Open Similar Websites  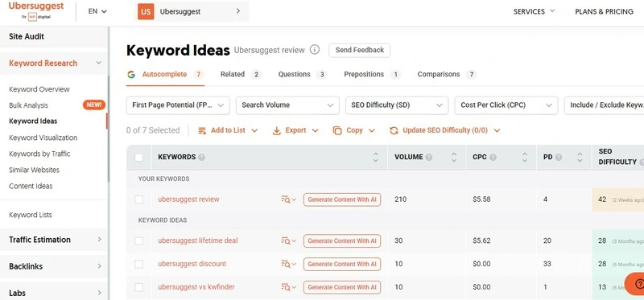pyautogui.click(x=34, y=170)
